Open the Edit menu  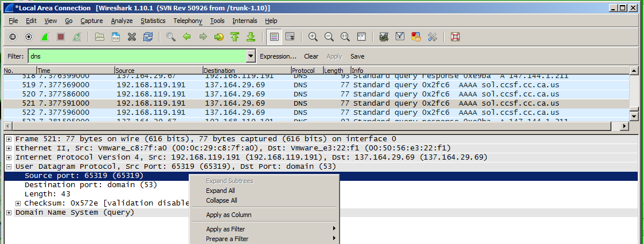click(x=31, y=21)
